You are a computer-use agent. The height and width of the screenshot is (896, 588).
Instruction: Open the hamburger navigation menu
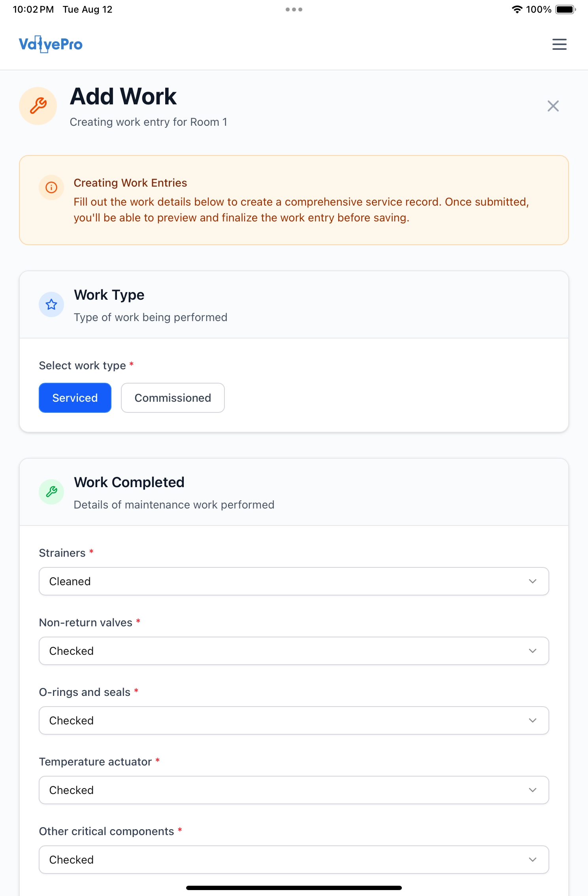pos(559,44)
